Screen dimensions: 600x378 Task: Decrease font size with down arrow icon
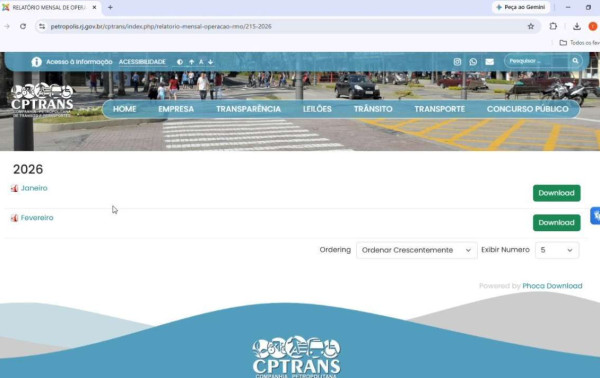(x=210, y=62)
